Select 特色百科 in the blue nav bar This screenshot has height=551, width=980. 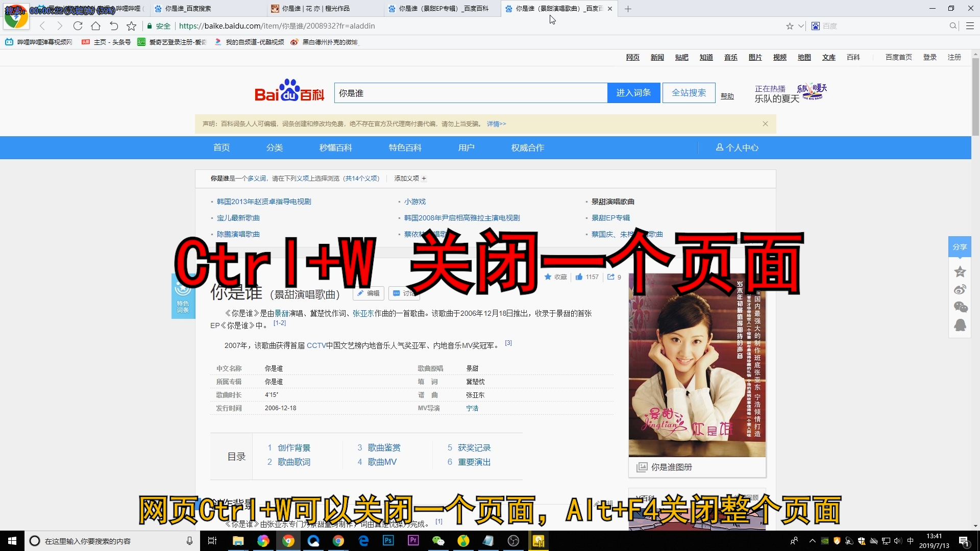click(x=405, y=147)
